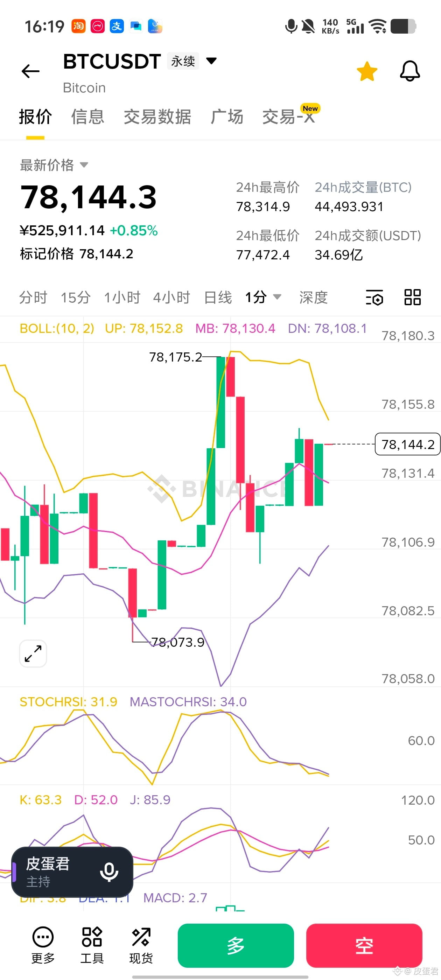This screenshot has width=441, height=980.
Task: Tap the ¥525,911.14 converted price
Action: (x=62, y=231)
